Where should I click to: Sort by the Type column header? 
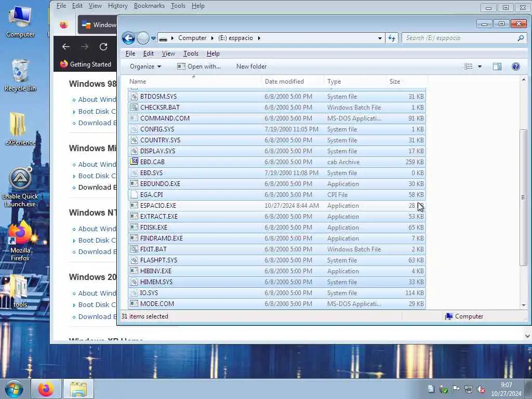355,82
